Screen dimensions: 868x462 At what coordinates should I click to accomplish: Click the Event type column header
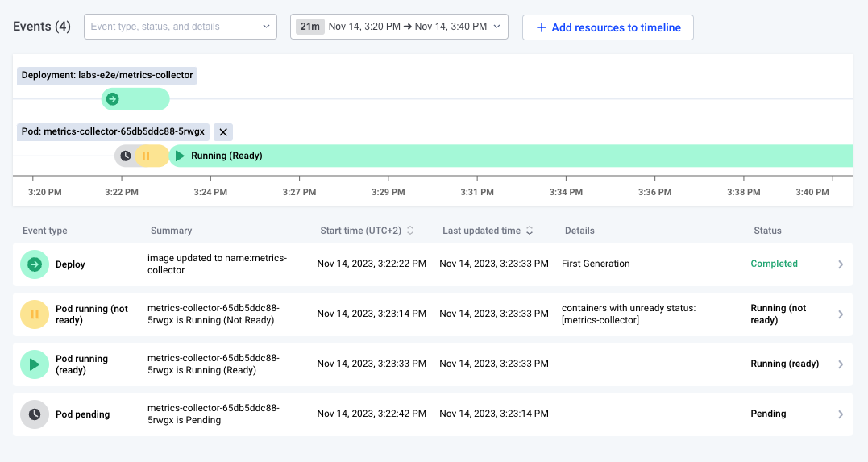pyautogui.click(x=45, y=231)
